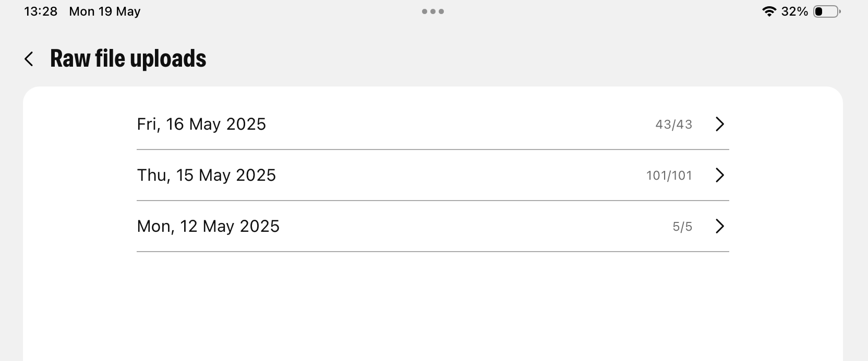Tap Mon 19 May in the status bar

pyautogui.click(x=104, y=11)
